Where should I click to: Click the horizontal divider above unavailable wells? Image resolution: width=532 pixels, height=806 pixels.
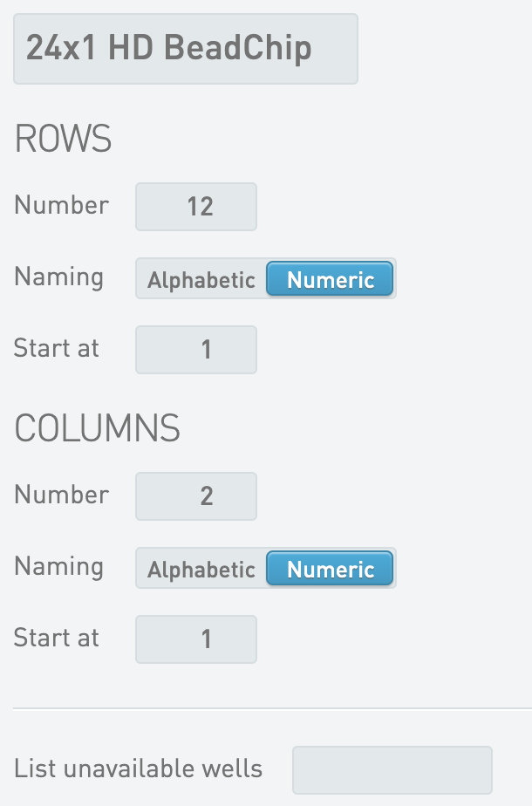point(272,708)
